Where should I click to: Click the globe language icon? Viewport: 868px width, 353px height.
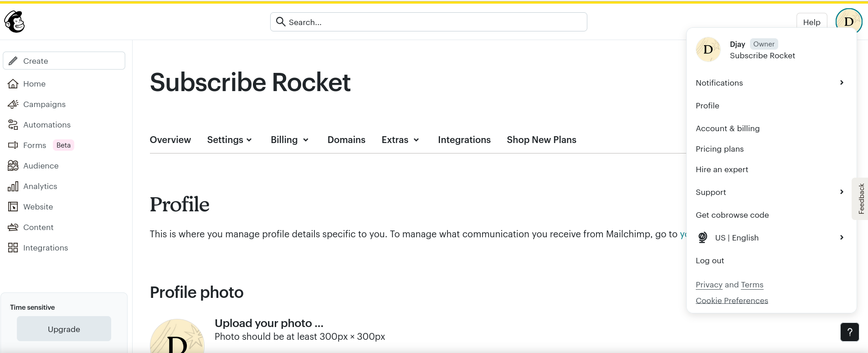click(x=703, y=237)
